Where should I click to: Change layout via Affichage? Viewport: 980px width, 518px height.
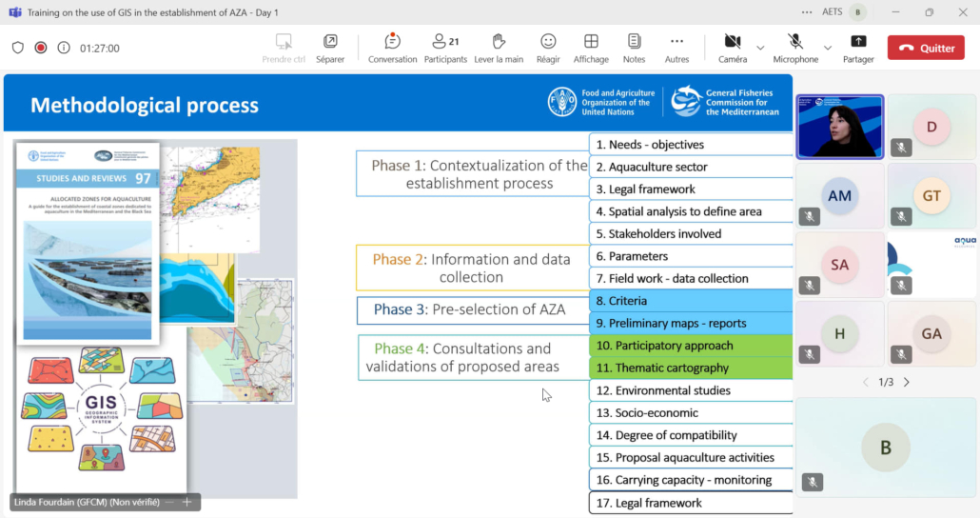591,49
